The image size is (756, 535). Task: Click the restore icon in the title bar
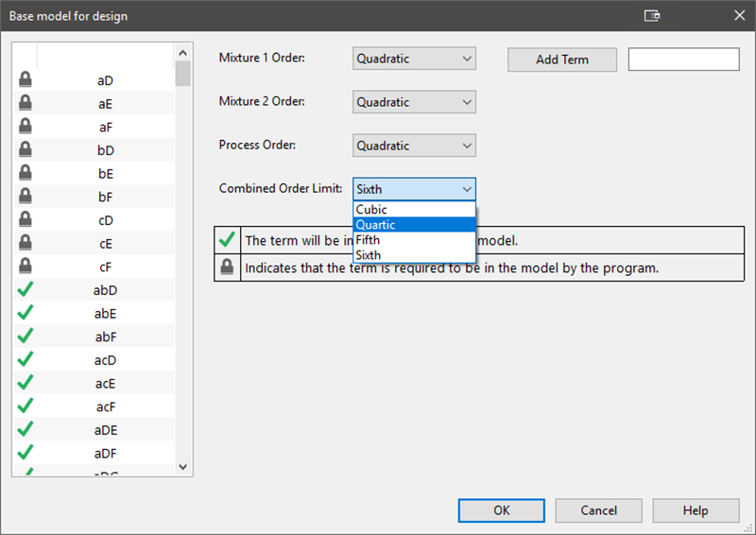[x=652, y=16]
